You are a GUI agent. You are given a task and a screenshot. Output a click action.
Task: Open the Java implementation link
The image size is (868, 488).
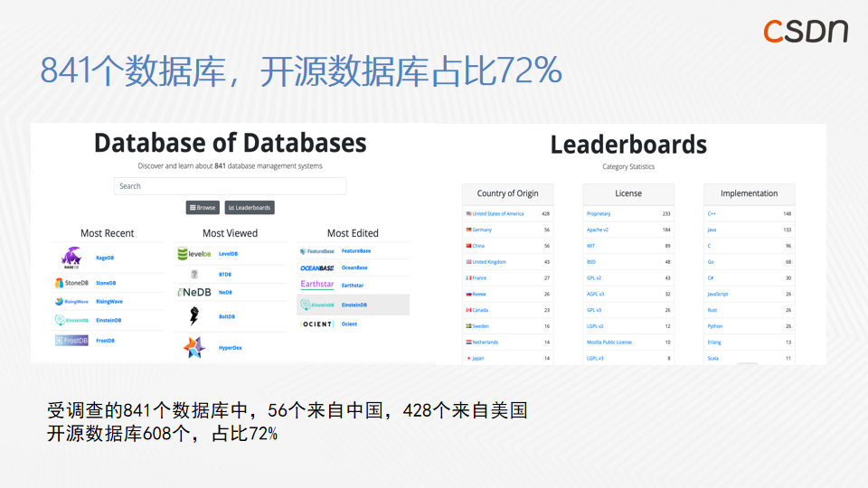pyautogui.click(x=712, y=230)
